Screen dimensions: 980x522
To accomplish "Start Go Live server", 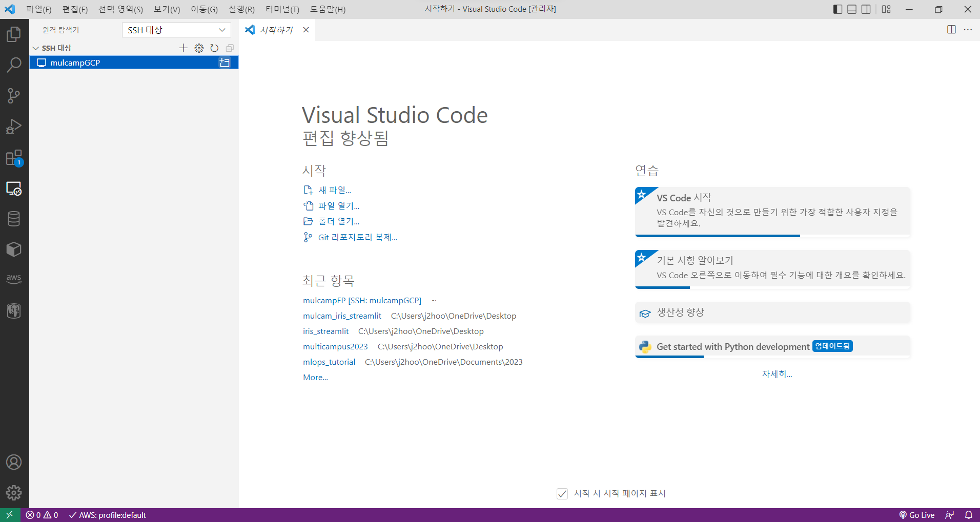I will [916, 515].
